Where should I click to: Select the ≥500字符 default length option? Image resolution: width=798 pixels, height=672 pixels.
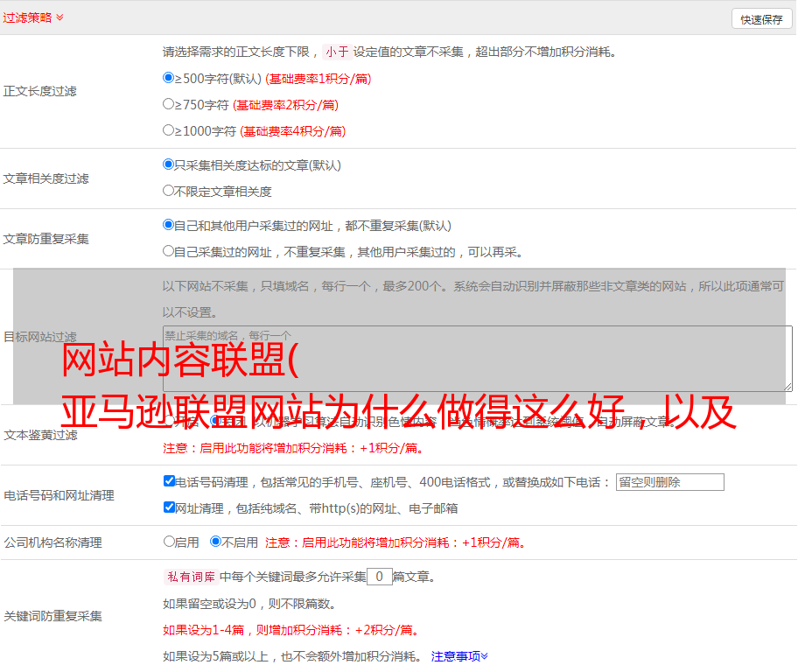[x=169, y=78]
